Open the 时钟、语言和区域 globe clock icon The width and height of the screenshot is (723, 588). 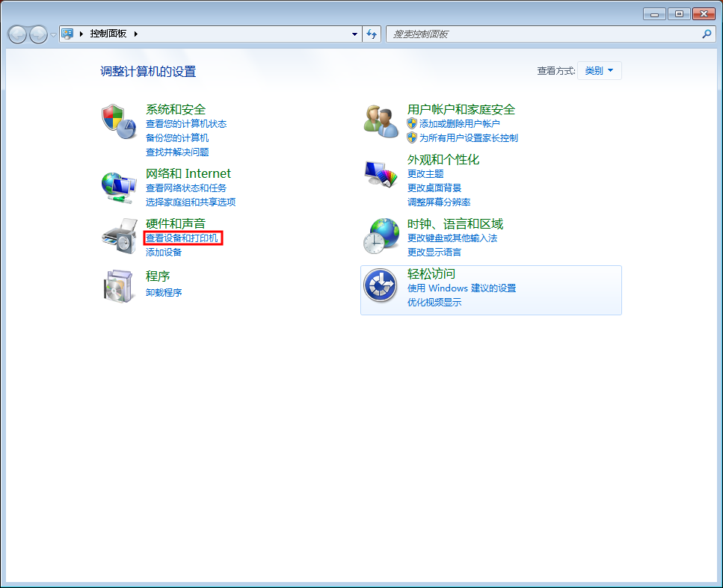pyautogui.click(x=381, y=236)
